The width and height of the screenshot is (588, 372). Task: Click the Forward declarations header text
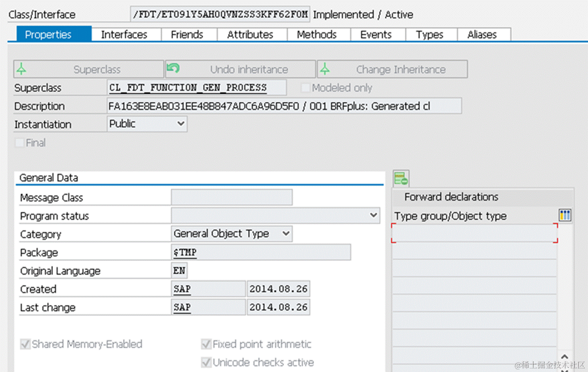[451, 197]
